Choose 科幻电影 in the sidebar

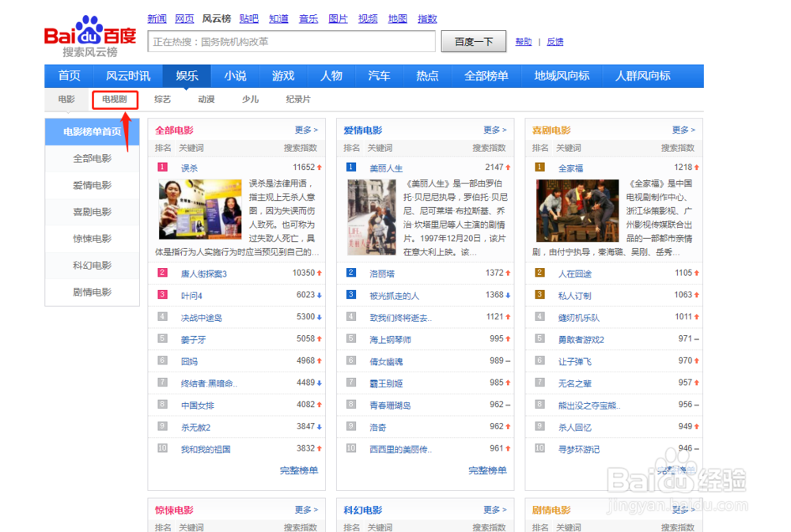coord(93,266)
